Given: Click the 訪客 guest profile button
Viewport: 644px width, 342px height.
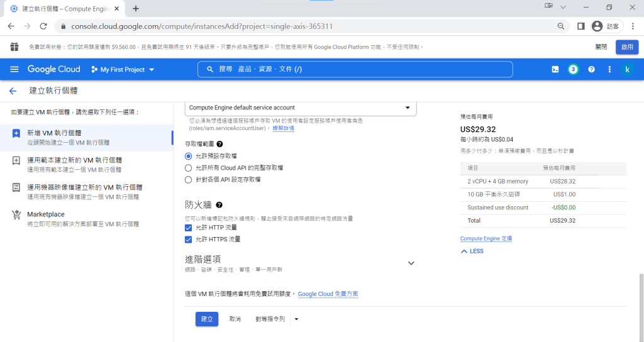Looking at the screenshot, I should coord(607,26).
